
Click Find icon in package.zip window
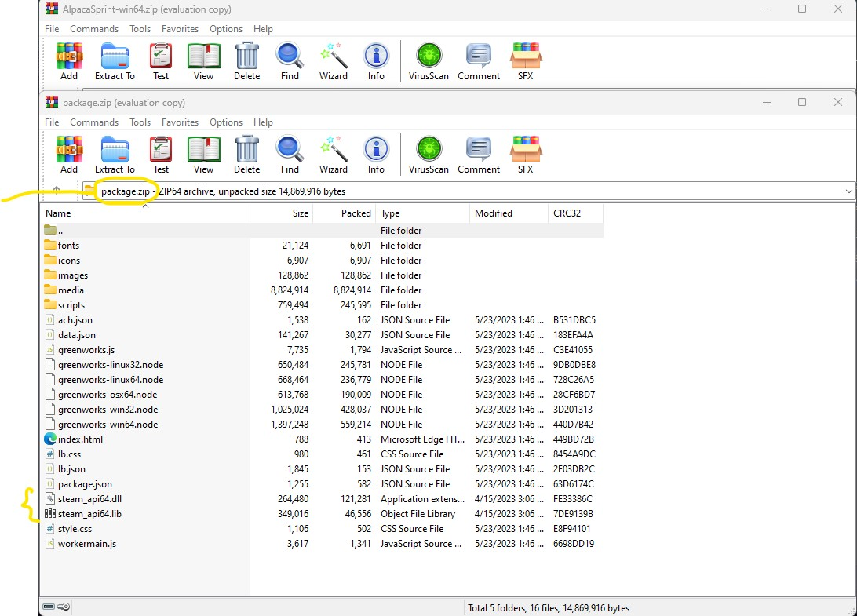(290, 155)
